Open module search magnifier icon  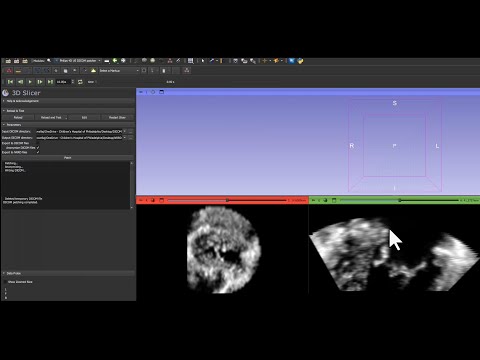49,61
